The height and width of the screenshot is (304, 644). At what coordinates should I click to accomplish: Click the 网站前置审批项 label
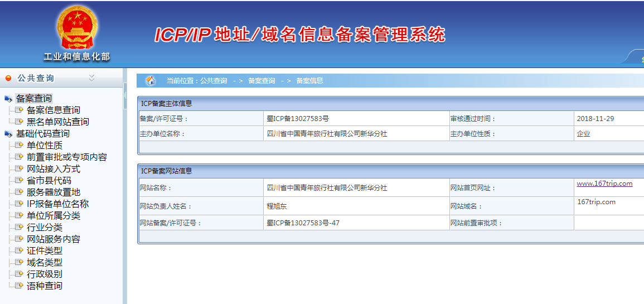click(x=476, y=224)
